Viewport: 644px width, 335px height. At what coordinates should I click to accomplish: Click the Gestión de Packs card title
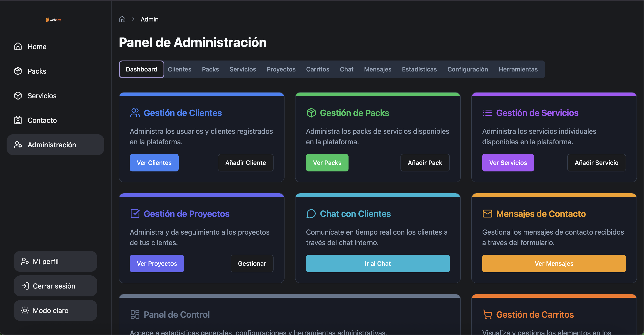click(354, 113)
